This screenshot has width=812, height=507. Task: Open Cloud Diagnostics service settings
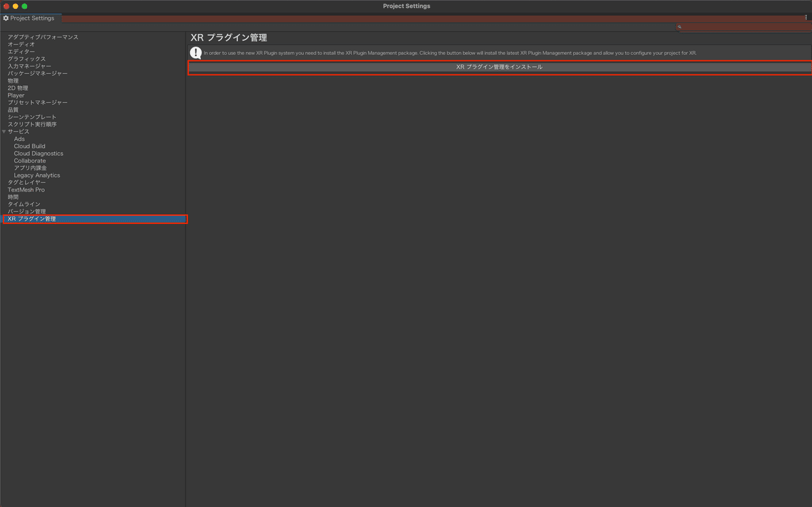[x=39, y=154]
